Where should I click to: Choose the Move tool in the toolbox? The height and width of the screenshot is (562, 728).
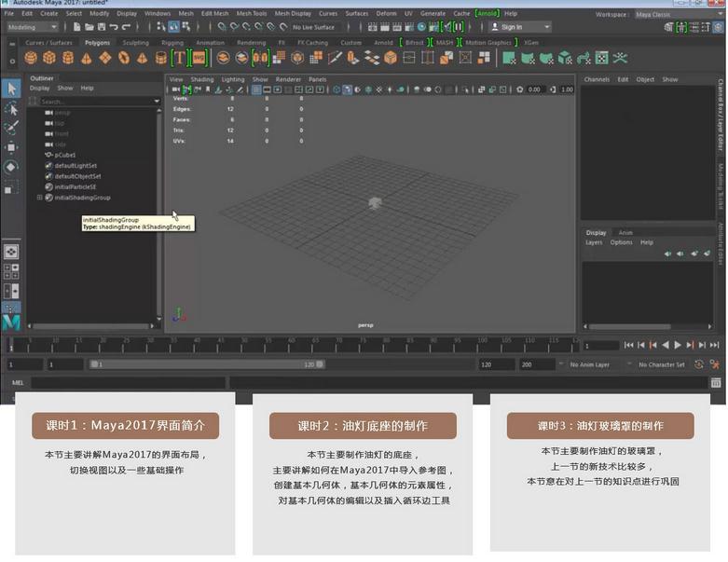tap(11, 147)
